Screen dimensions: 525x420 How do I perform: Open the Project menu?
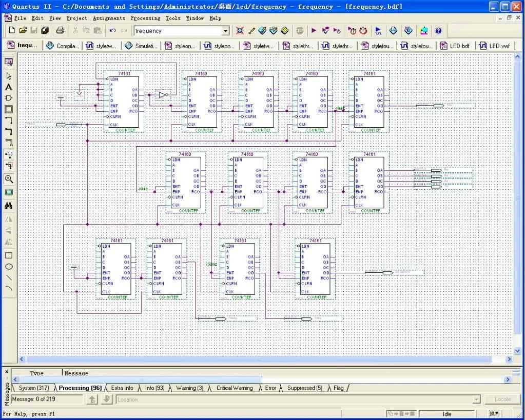click(76, 18)
